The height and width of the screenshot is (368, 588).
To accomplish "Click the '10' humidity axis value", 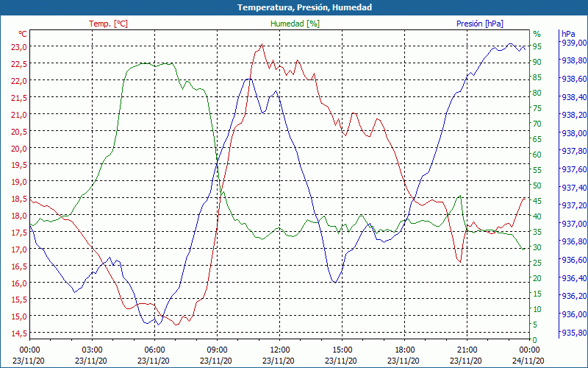I will (537, 309).
